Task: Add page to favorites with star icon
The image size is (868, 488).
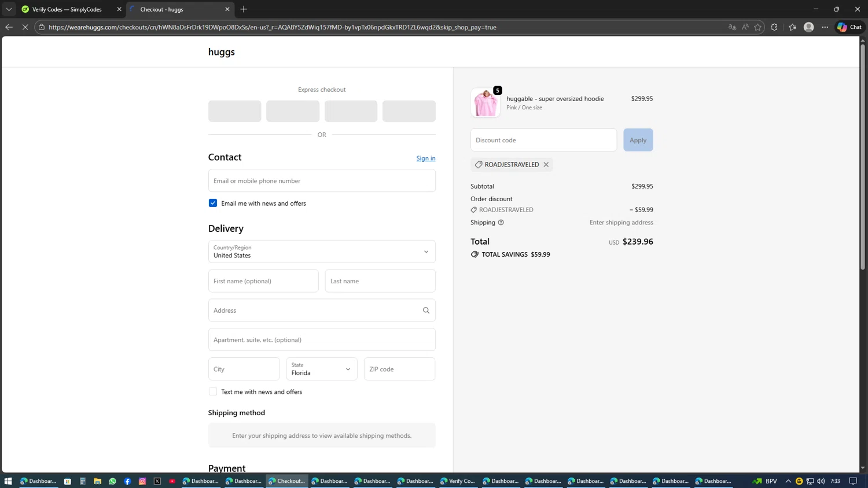Action: (x=757, y=27)
